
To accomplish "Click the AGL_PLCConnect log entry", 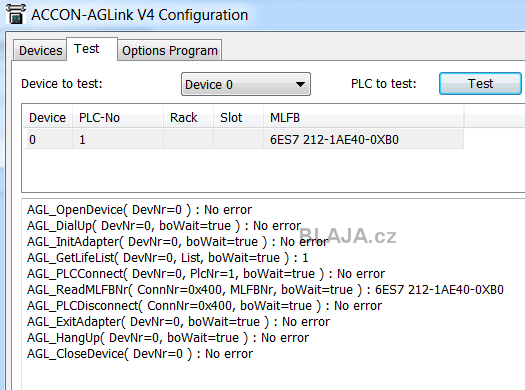I will pos(206,274).
